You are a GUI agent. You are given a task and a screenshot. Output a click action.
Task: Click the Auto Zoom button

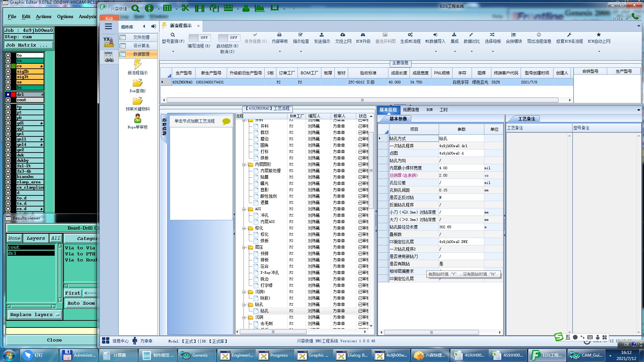(x=81, y=303)
